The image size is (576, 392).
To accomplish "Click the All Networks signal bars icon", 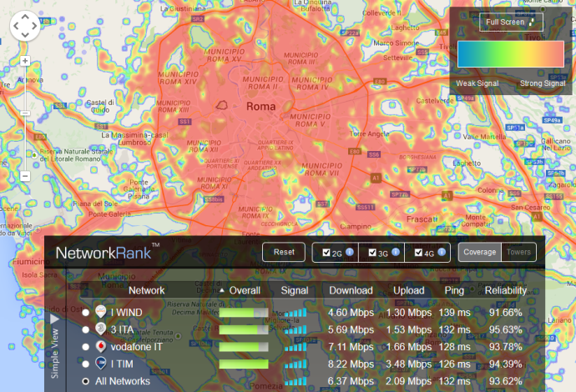I will tap(296, 381).
